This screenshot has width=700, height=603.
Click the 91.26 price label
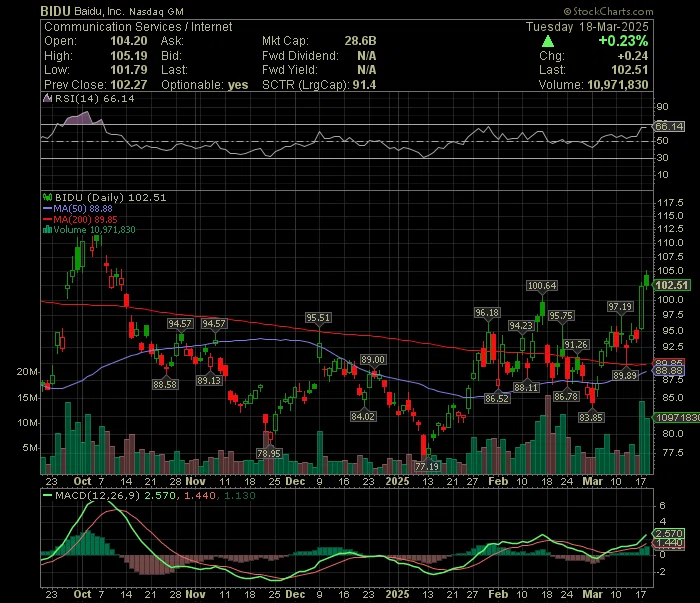pos(576,345)
